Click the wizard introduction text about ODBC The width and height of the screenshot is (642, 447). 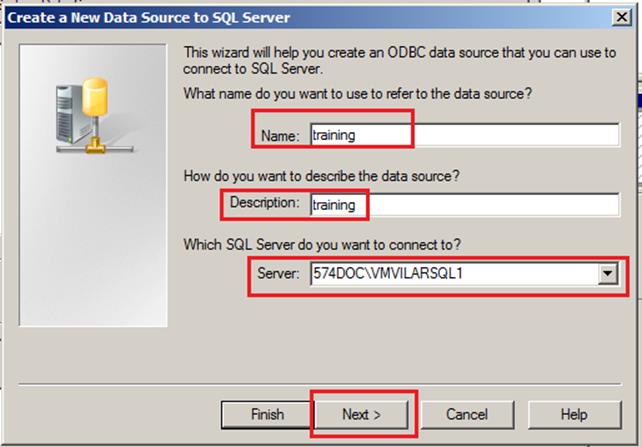pyautogui.click(x=400, y=61)
